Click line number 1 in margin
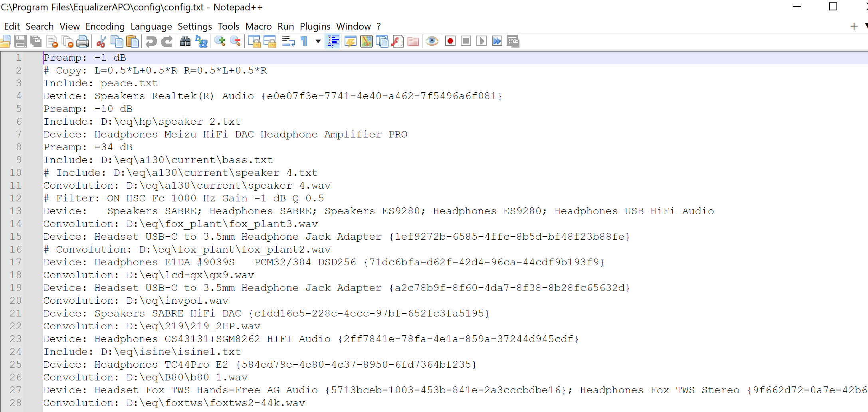The width and height of the screenshot is (868, 412). [x=18, y=58]
